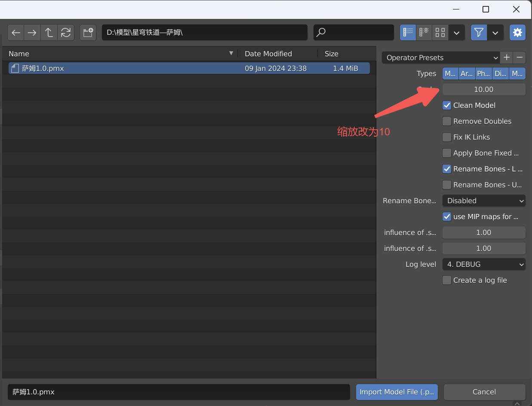Viewport: 532px width, 406px height.
Task: Sort files by Size column
Action: click(x=332, y=54)
